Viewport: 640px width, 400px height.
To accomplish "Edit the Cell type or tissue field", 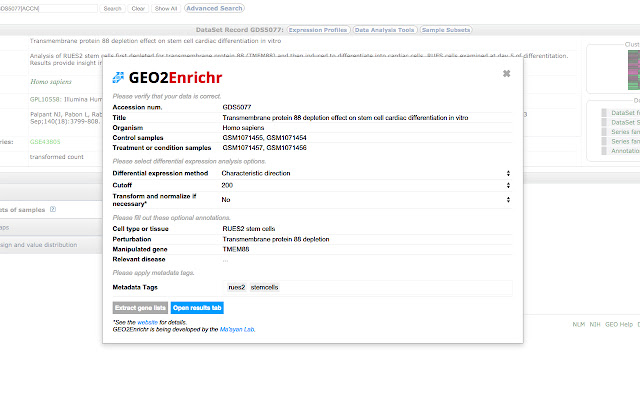I will click(x=367, y=229).
